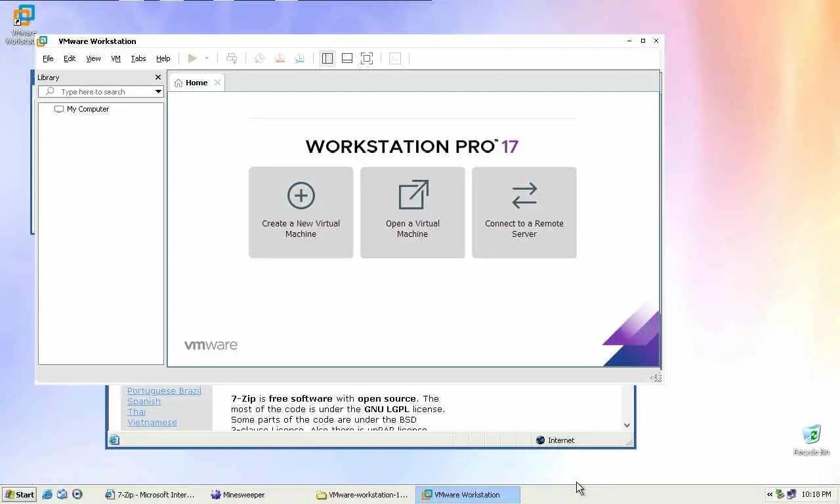Open the Edit menu
The height and width of the screenshot is (504, 840).
pyautogui.click(x=70, y=58)
